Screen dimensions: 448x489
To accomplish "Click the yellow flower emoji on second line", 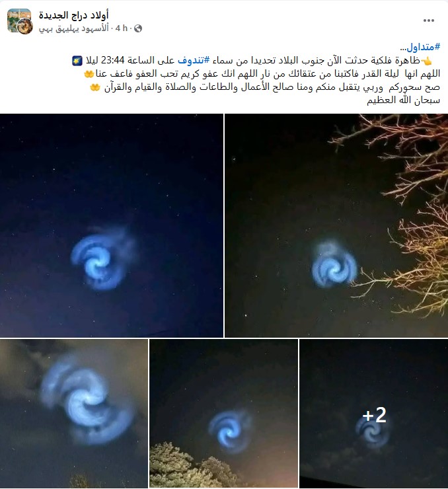I will point(89,74).
